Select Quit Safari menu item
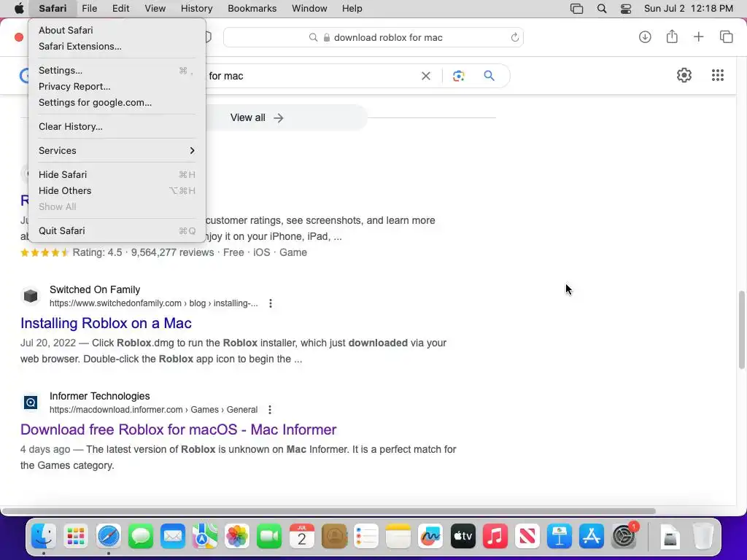747x560 pixels. coord(117,231)
